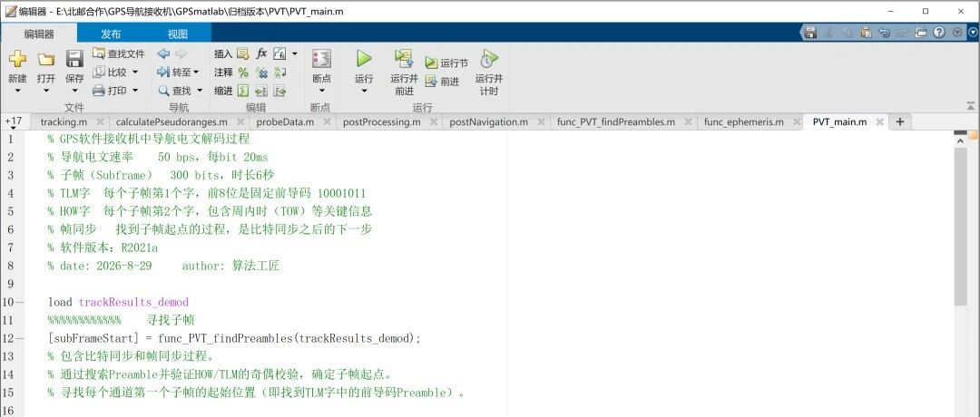Wrap comments using the third 注释 icon

point(280,73)
